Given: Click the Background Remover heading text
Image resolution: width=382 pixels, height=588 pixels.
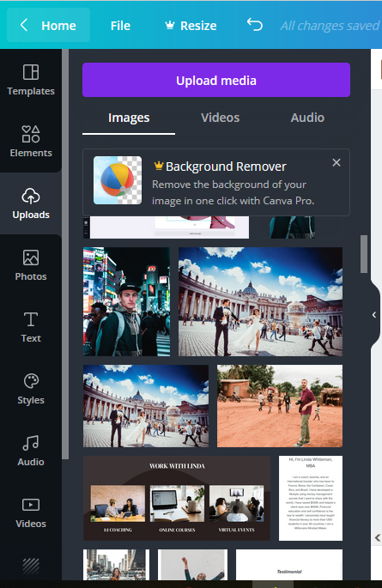Looking at the screenshot, I should point(226,167).
